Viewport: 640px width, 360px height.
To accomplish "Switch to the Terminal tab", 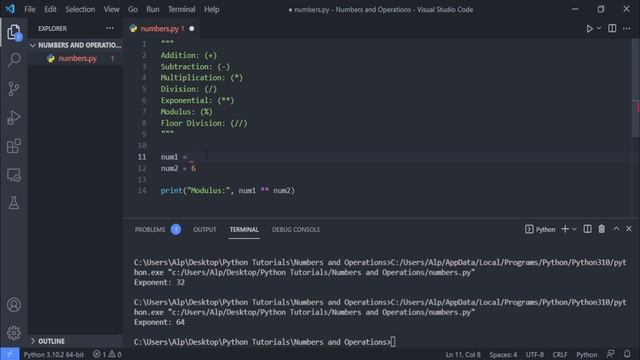I will tap(244, 229).
